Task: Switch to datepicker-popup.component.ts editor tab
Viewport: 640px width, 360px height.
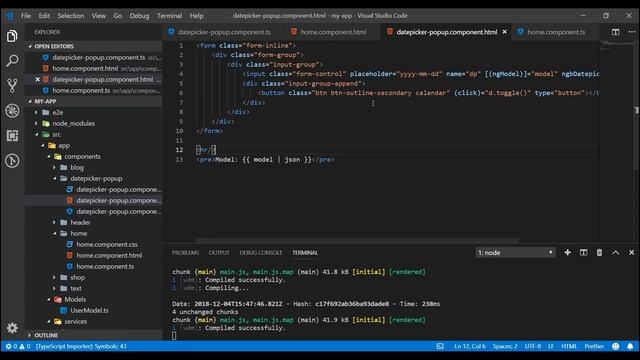Action: (224, 32)
